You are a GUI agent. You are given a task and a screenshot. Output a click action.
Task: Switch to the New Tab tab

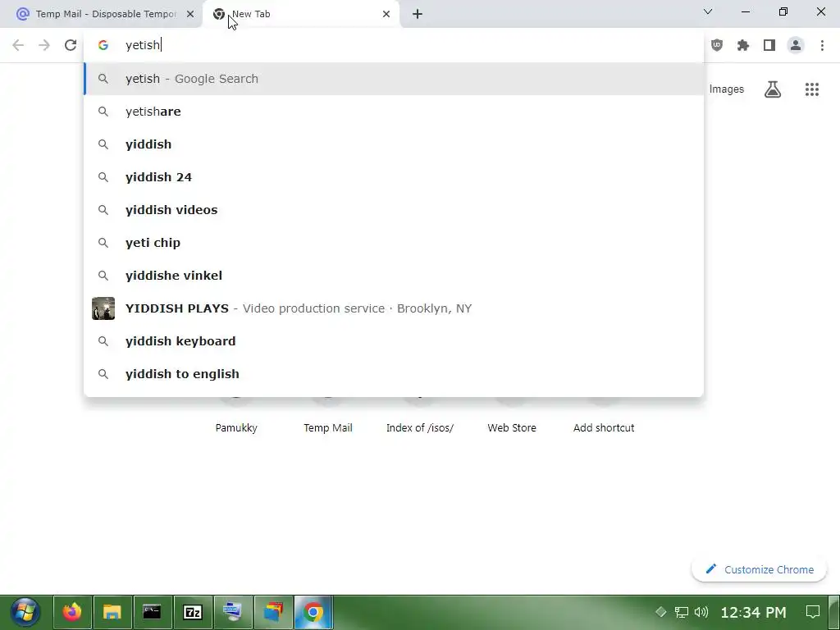pos(301,14)
